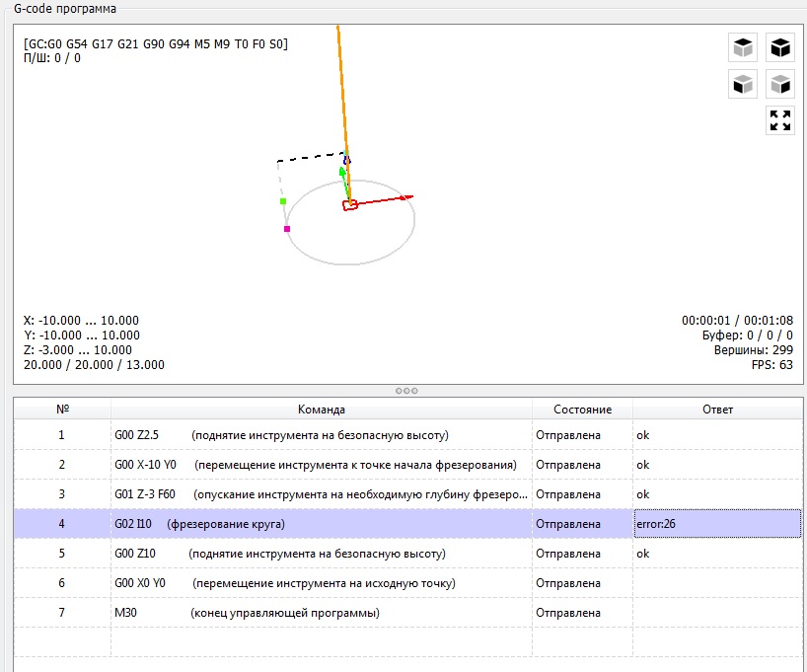
Task: Click row number 6 cell
Action: (62, 583)
